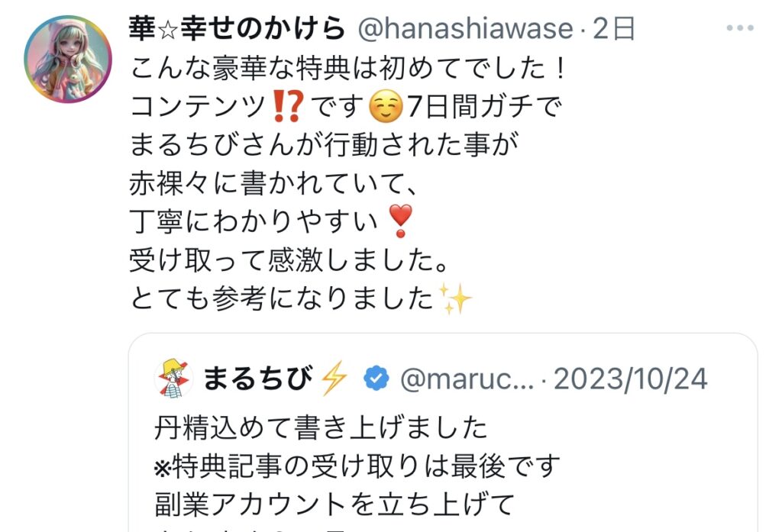Open the @hanashiawase handle
This screenshot has width=782, height=532.
point(465,28)
